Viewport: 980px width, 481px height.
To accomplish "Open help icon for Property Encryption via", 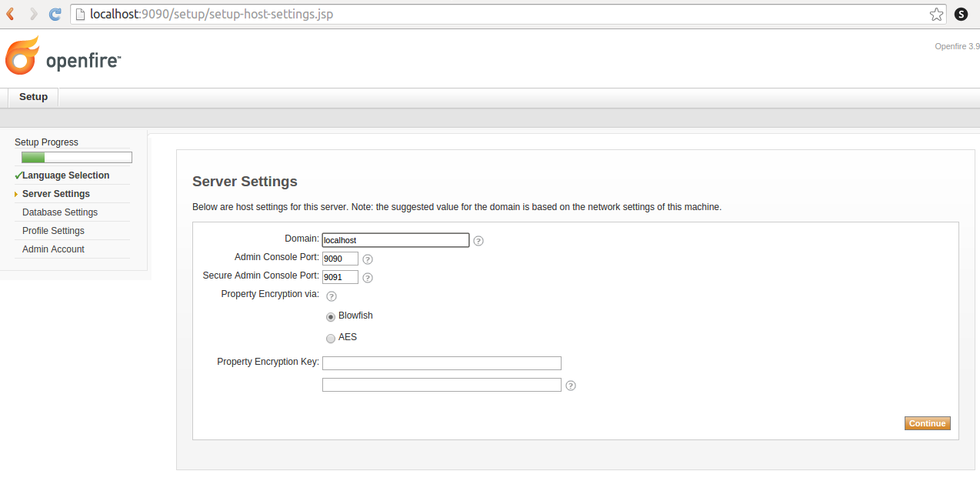I will coord(332,296).
